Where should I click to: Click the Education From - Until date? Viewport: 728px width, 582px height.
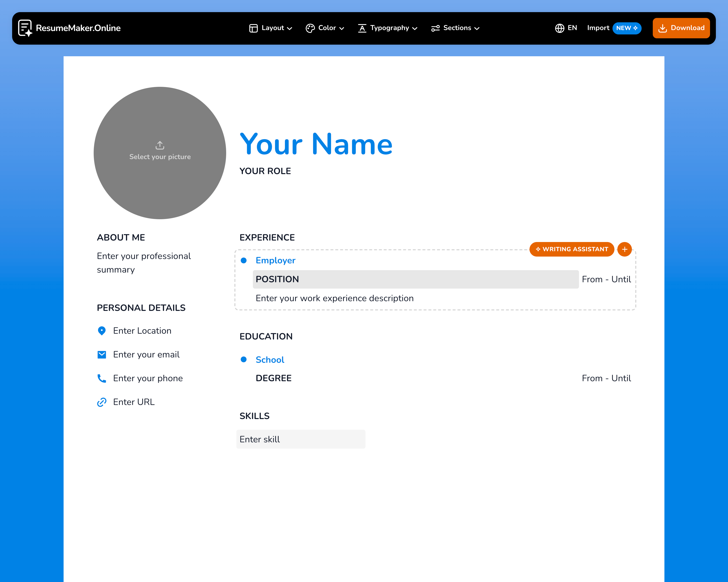(606, 378)
